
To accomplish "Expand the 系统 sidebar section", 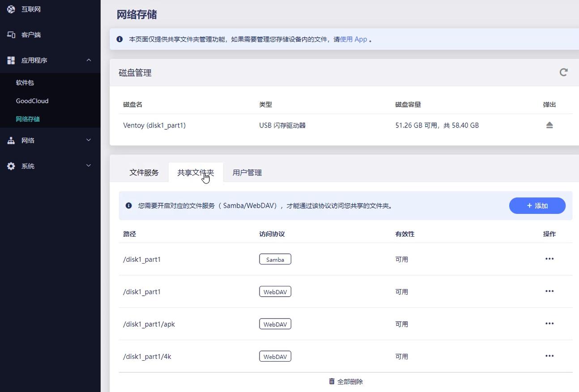I will pos(89,166).
